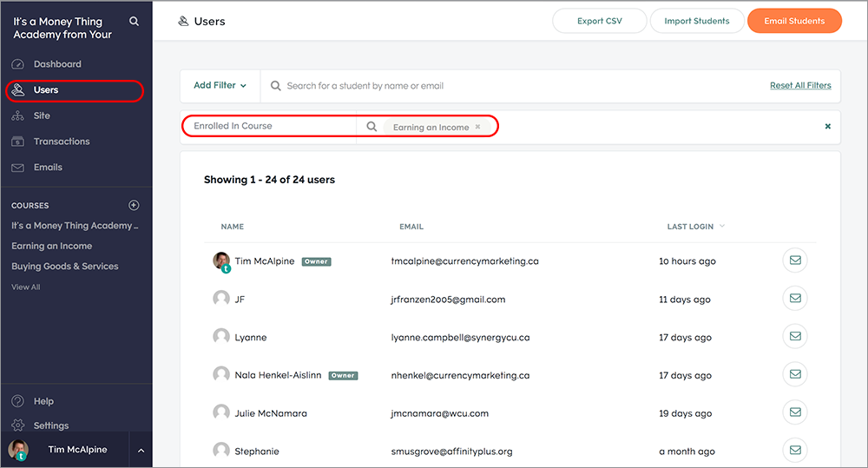
Task: Open the Add Filter dropdown
Action: pyautogui.click(x=220, y=85)
